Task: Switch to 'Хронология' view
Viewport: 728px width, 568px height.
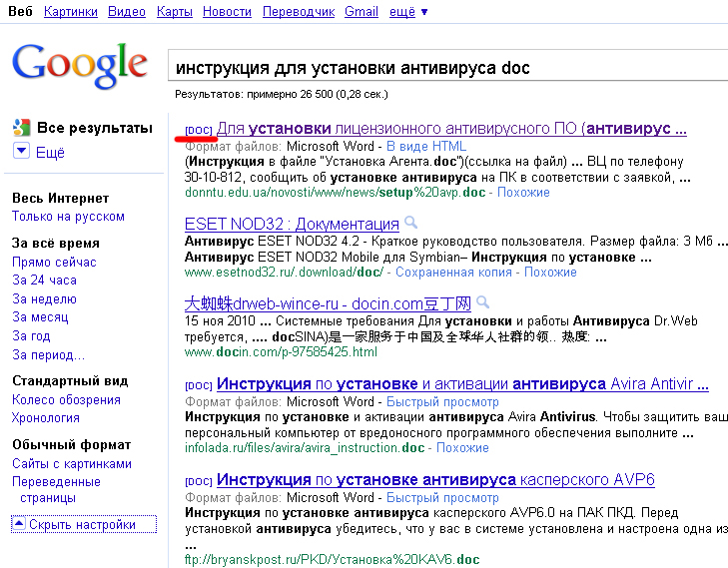Action: 46,418
